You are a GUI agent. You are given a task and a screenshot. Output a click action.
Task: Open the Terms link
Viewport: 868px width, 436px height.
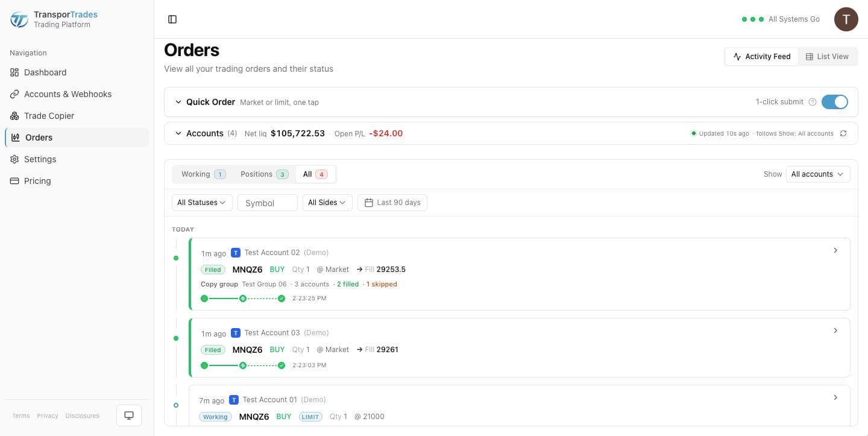coord(21,415)
